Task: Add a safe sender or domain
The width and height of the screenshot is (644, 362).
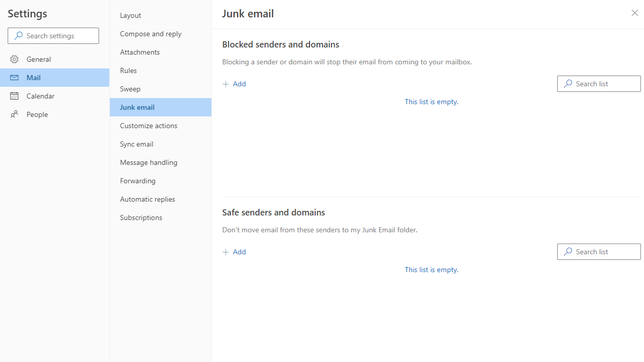Action: coord(234,252)
